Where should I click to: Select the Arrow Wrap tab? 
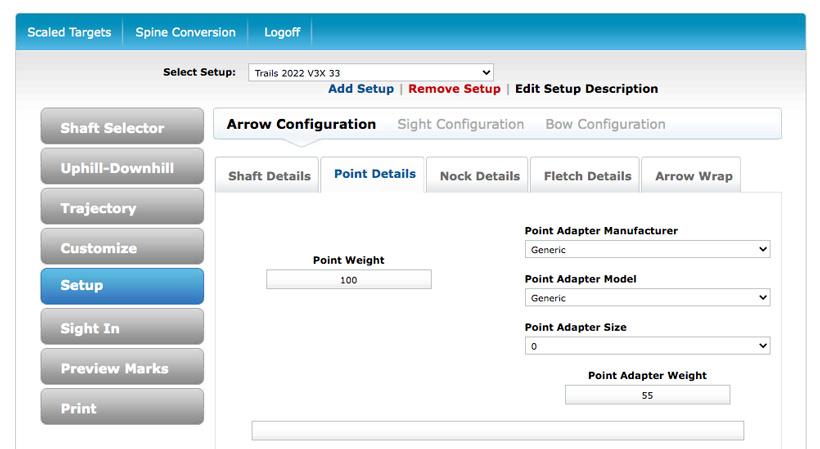click(693, 176)
